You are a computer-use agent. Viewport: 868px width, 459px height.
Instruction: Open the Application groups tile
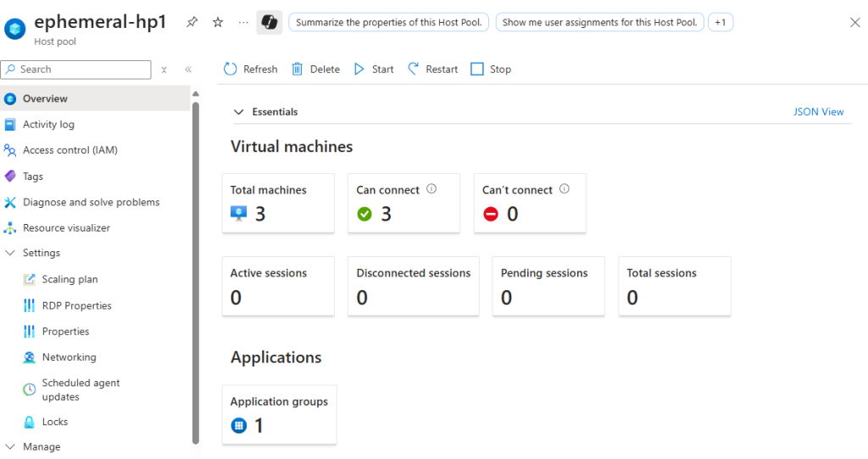click(x=280, y=415)
